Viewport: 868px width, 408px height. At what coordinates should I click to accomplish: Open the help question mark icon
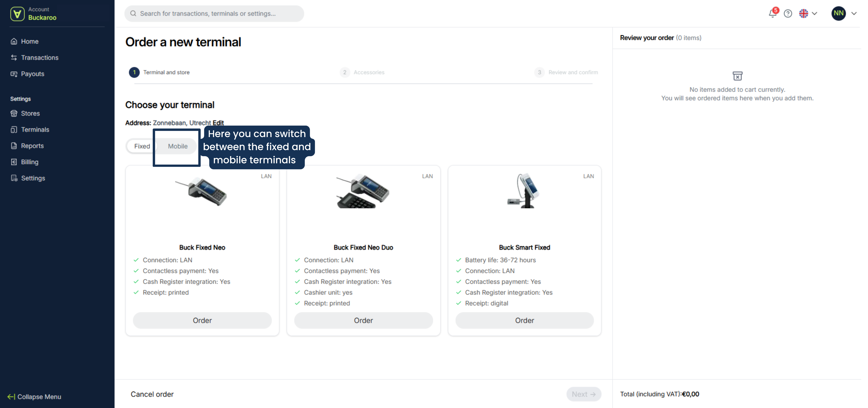pyautogui.click(x=788, y=13)
